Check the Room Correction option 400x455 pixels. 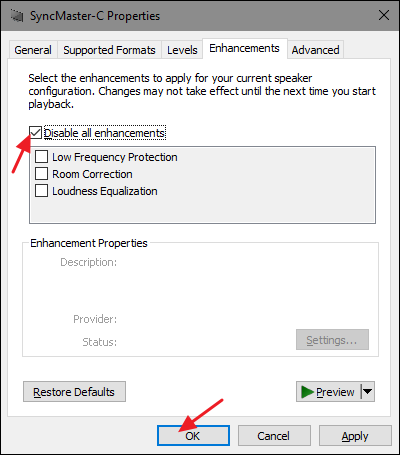pyautogui.click(x=41, y=174)
